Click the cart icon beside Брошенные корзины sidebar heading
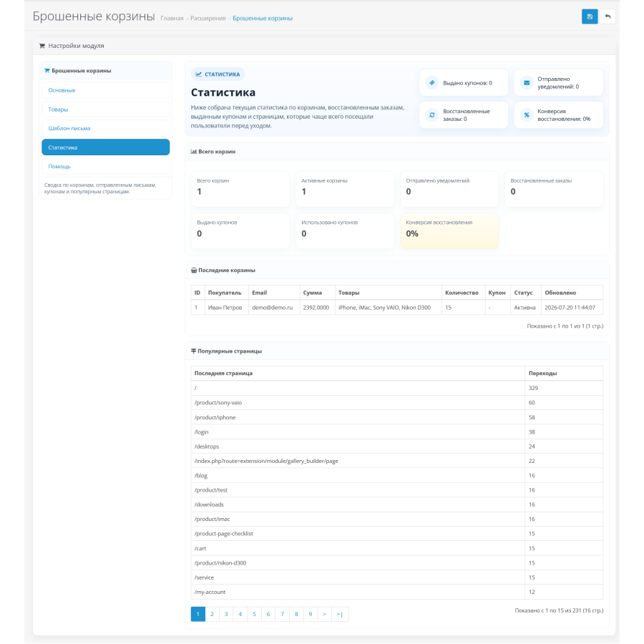 click(47, 71)
